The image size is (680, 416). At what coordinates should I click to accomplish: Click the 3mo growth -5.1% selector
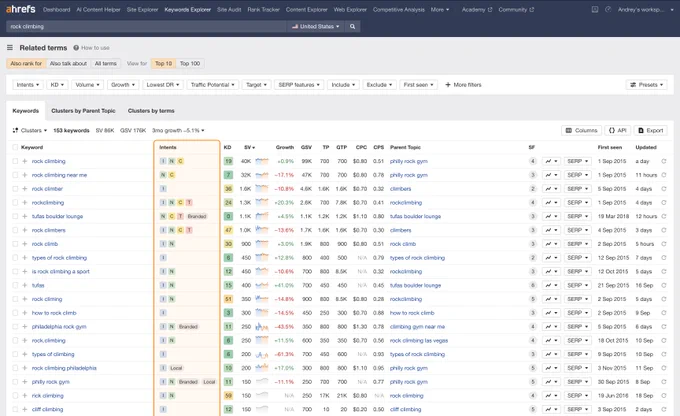point(178,130)
